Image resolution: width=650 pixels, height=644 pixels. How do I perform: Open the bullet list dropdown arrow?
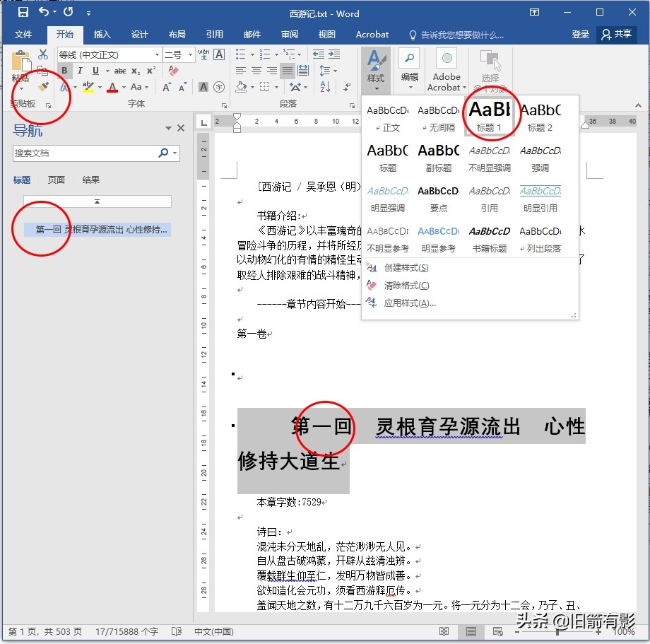point(252,54)
